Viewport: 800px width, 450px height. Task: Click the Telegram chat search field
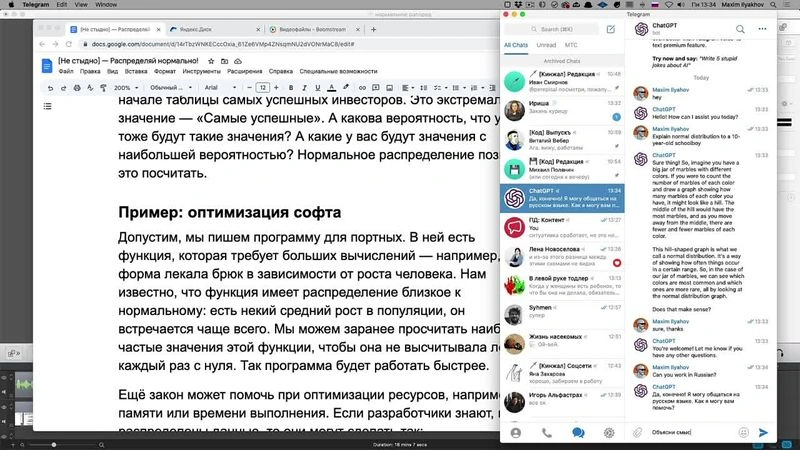[551, 30]
